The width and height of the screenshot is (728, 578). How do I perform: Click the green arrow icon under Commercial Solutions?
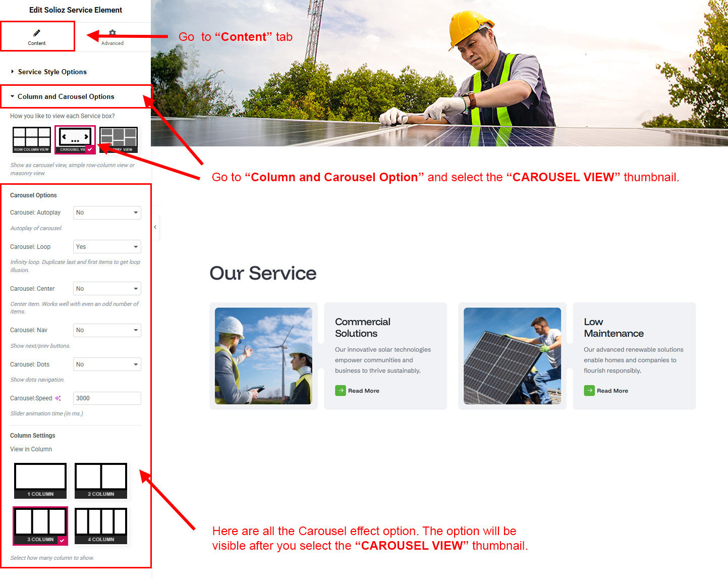coord(341,391)
